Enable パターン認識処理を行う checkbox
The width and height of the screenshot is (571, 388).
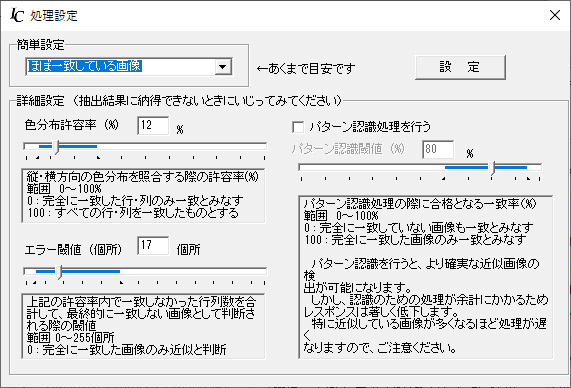click(x=298, y=127)
